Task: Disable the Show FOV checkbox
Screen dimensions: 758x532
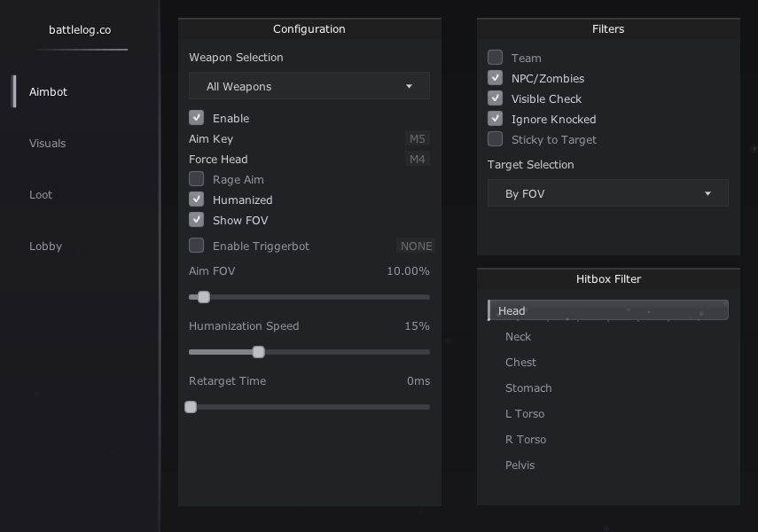Action: click(196, 220)
